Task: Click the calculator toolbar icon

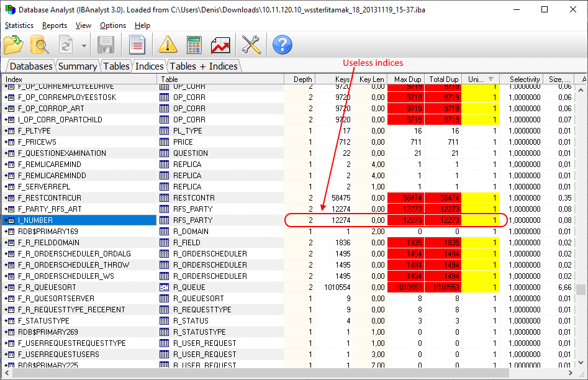Action: pos(194,45)
